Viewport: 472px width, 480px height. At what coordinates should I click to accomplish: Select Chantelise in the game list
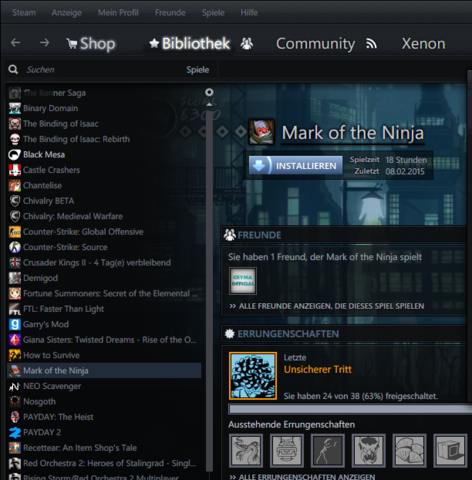click(104, 186)
